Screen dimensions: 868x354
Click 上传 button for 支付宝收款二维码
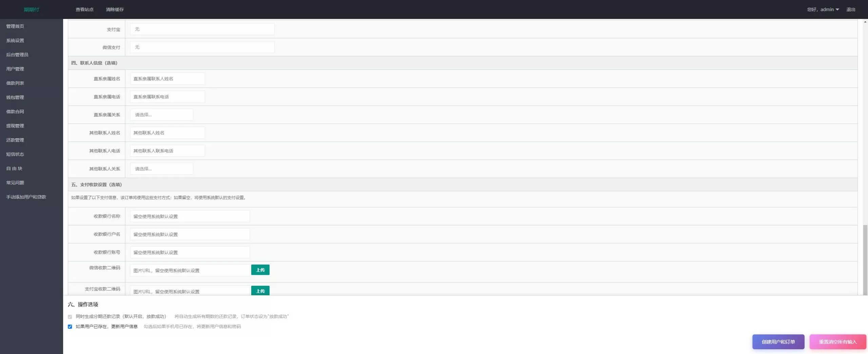click(260, 291)
